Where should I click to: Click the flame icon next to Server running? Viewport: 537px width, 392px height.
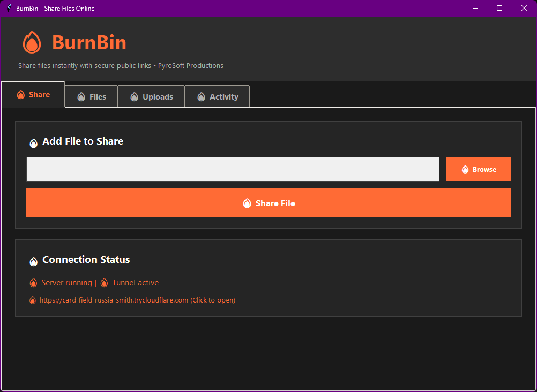(33, 283)
